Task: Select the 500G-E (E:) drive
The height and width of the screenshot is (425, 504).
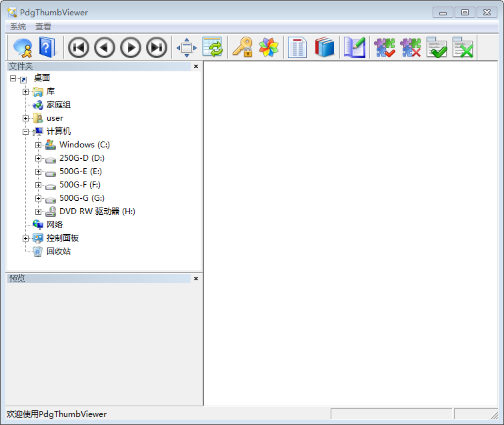Action: pyautogui.click(x=80, y=171)
